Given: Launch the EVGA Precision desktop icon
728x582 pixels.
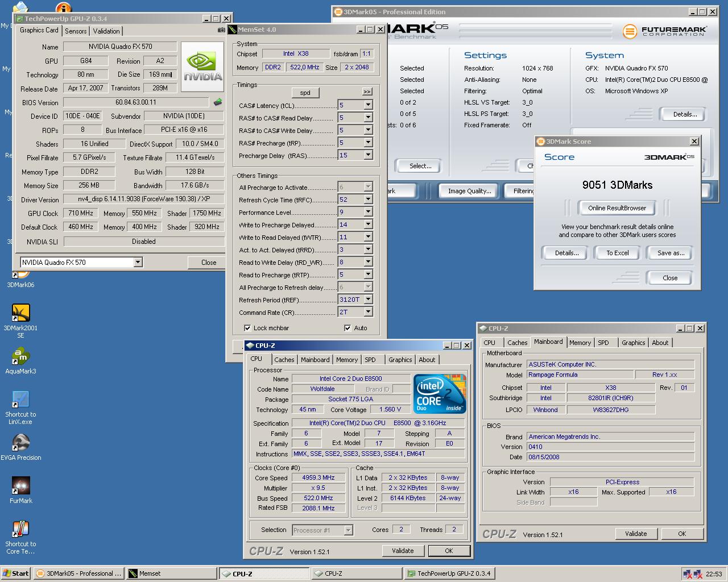Looking at the screenshot, I should [x=20, y=442].
